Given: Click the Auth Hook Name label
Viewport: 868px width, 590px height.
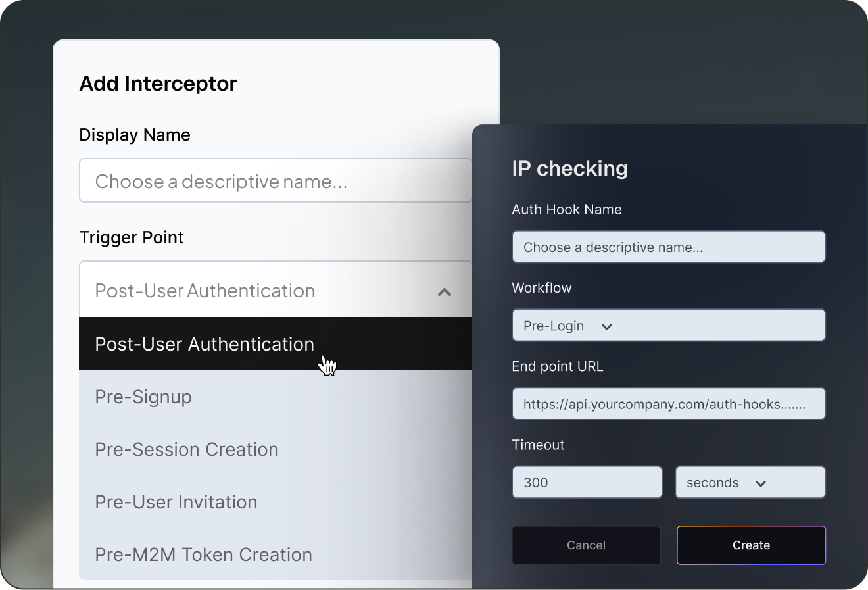Looking at the screenshot, I should click(567, 209).
